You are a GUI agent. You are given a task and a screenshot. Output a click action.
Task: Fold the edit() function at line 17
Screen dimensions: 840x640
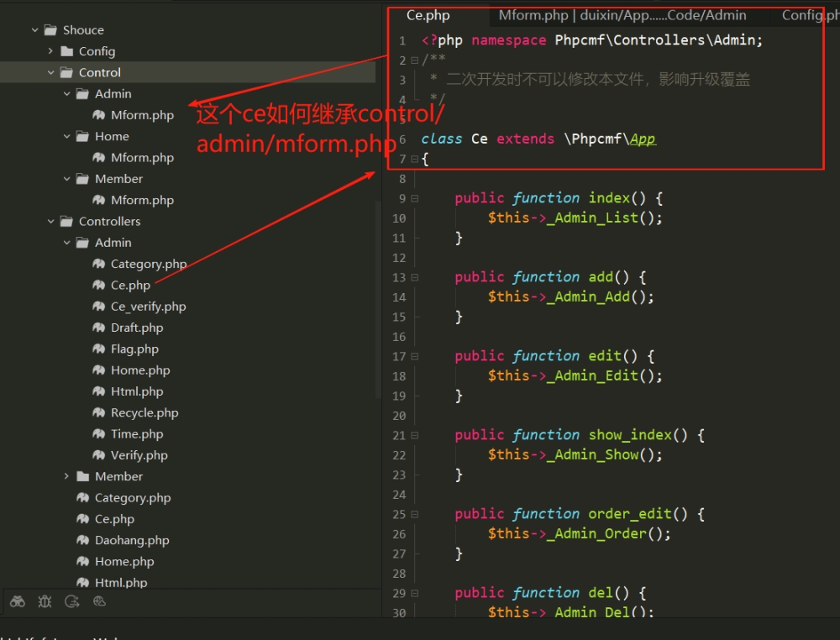415,356
